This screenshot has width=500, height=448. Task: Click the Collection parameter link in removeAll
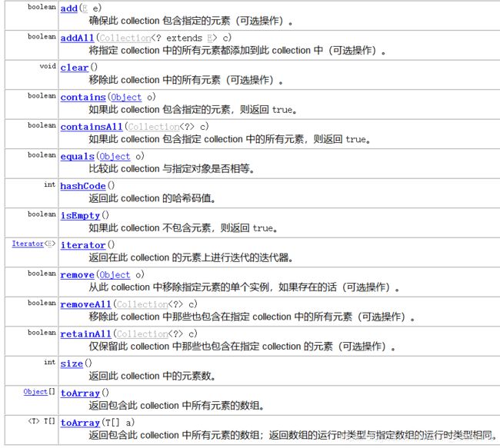tap(142, 304)
